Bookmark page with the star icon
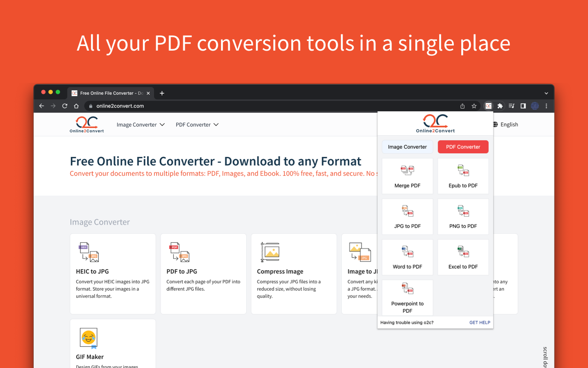 coord(474,106)
